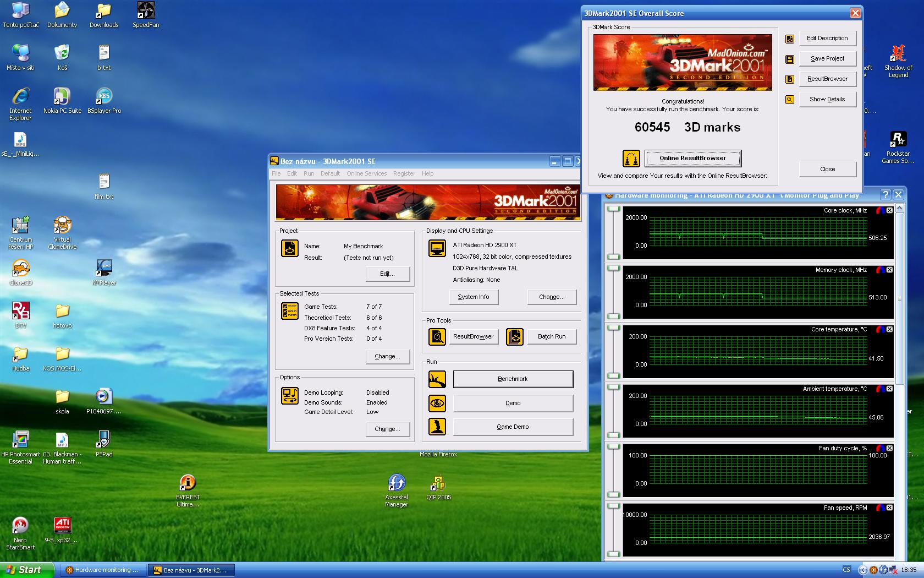Open the Default menu in 3DMark2001 SE
924x578 pixels.
(330, 173)
